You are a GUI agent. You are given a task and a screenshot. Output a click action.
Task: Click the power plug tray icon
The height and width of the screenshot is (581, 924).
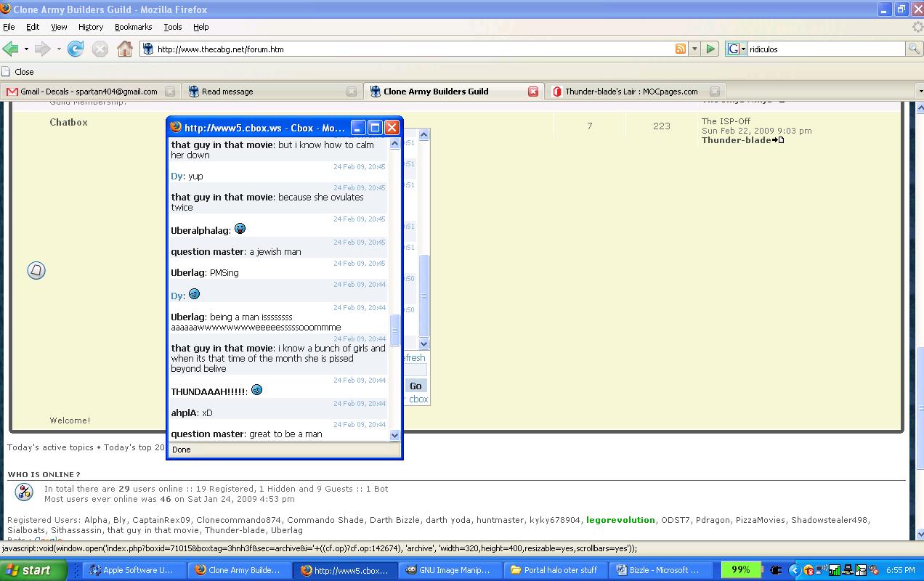(775, 570)
